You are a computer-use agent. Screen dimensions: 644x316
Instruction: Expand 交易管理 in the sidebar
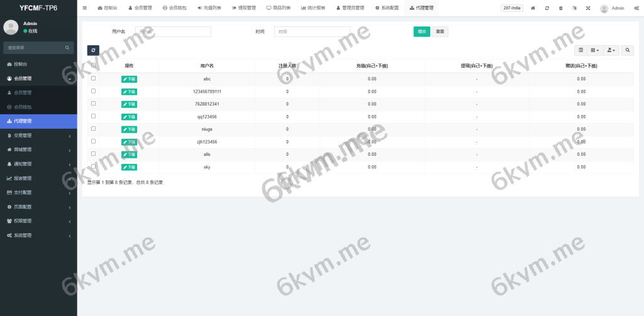click(38, 135)
